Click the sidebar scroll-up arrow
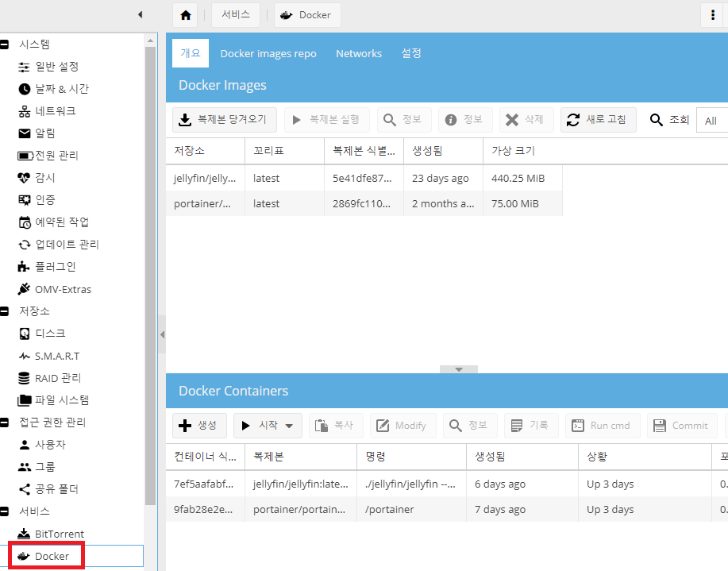This screenshot has width=728, height=571. pos(150,41)
